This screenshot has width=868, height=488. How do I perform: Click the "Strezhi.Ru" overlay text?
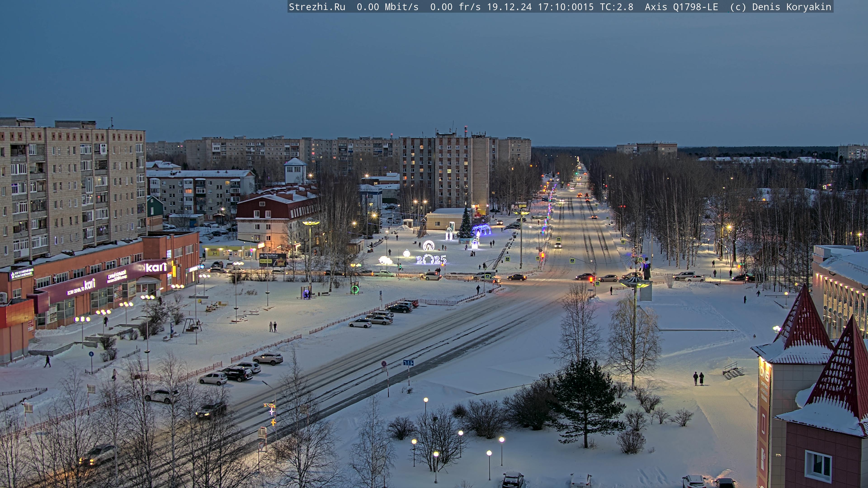point(317,7)
